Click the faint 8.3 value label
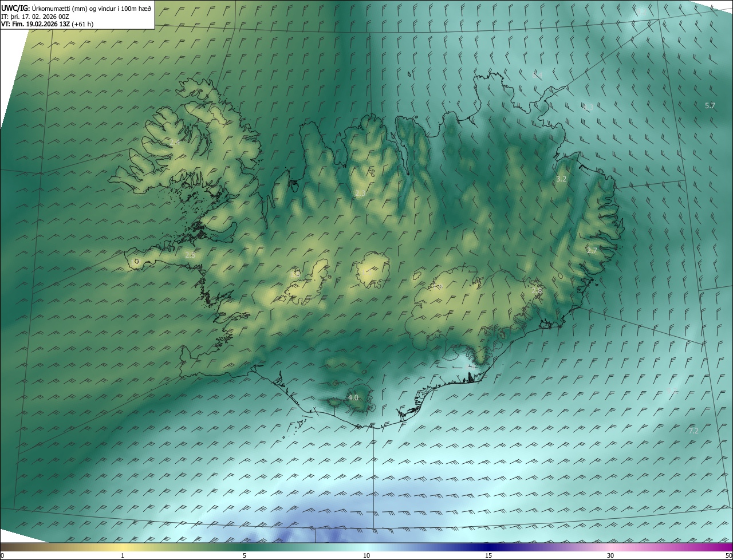 (x=588, y=107)
